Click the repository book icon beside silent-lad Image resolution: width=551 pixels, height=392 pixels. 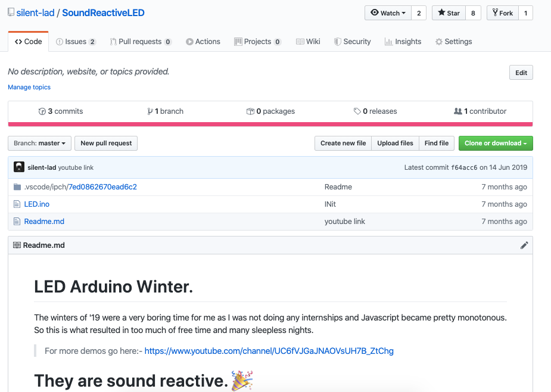11,13
